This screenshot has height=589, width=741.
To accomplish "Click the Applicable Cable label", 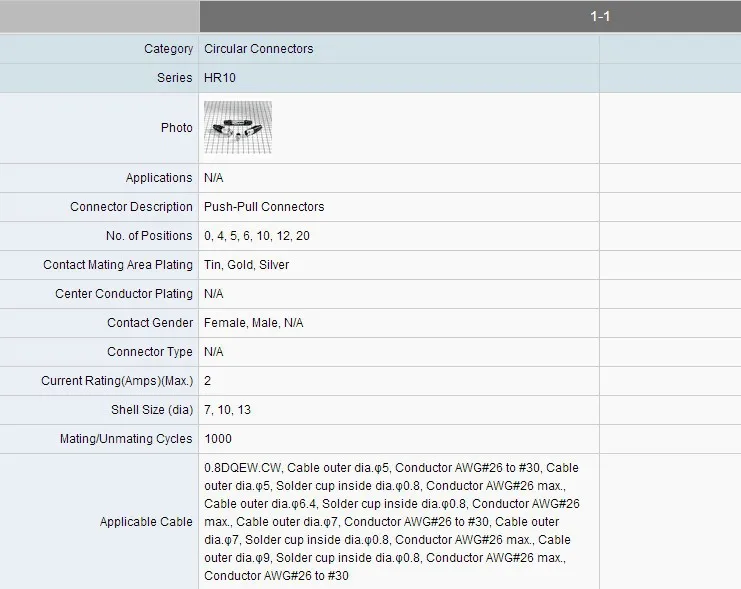I will 146,522.
